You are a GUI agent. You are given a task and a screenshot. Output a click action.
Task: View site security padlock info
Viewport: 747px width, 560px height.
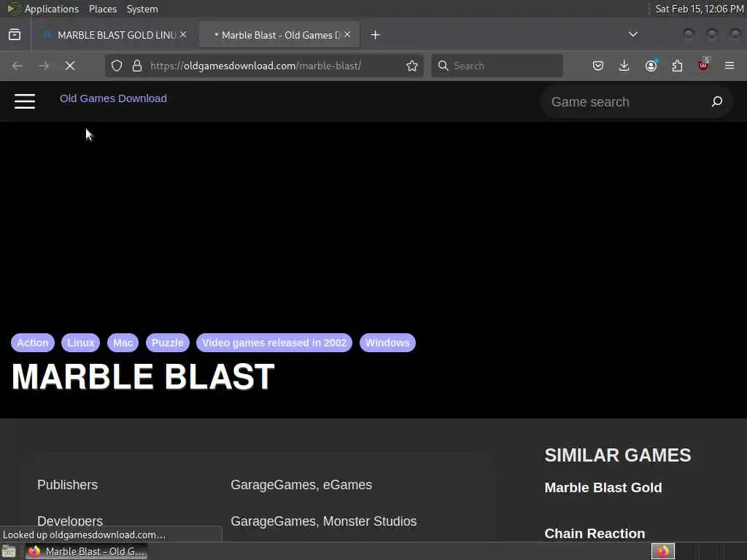[x=137, y=66]
